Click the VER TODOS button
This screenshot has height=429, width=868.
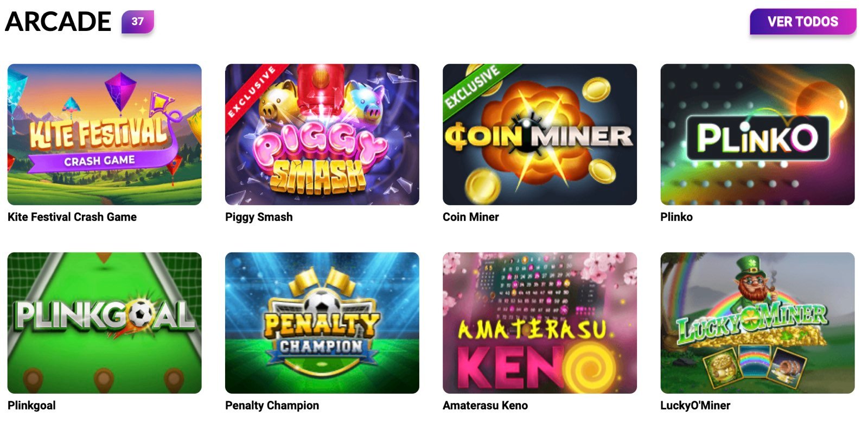pyautogui.click(x=803, y=22)
